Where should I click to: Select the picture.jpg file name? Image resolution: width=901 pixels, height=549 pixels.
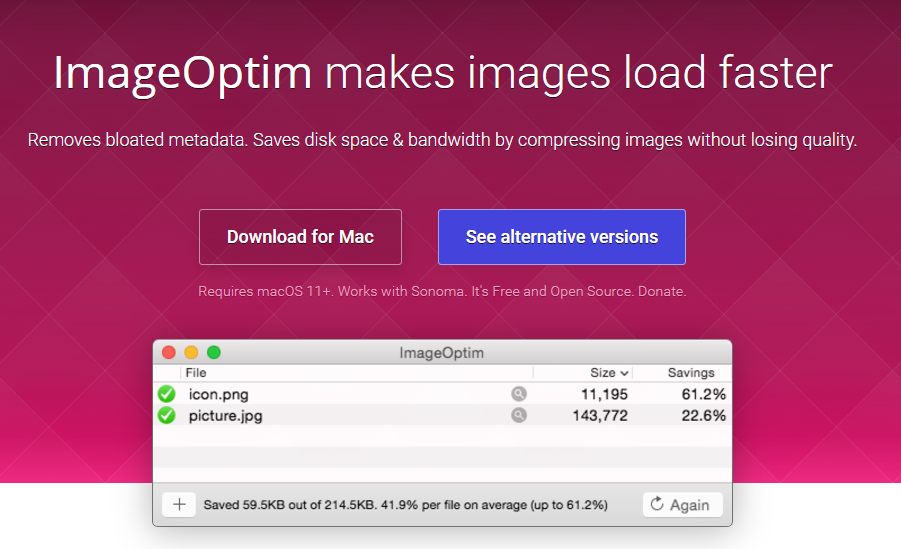point(225,416)
